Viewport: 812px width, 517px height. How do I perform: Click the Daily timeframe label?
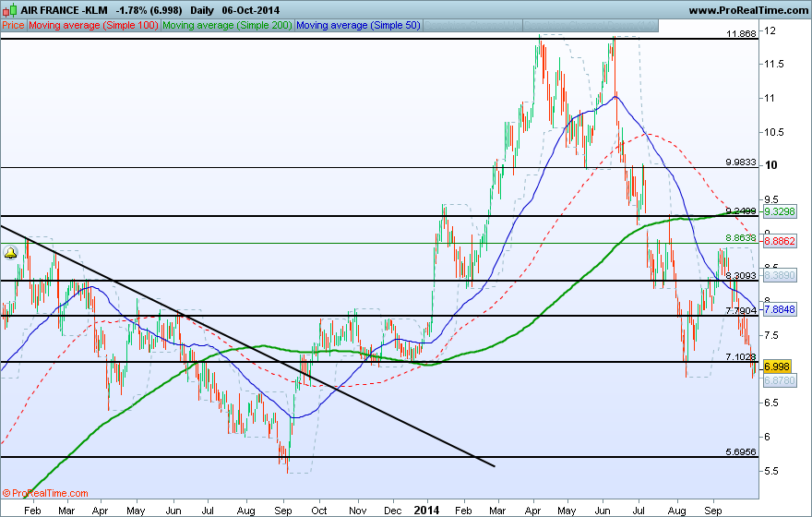202,10
